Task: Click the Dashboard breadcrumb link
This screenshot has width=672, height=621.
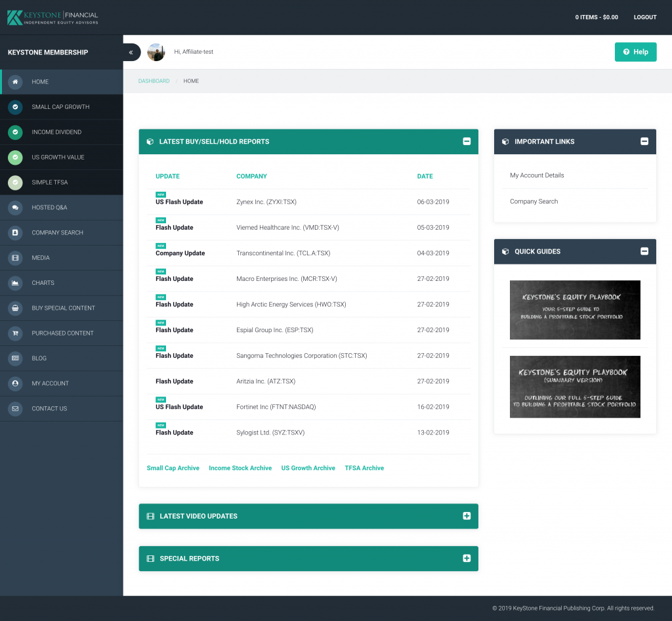Action: point(154,81)
